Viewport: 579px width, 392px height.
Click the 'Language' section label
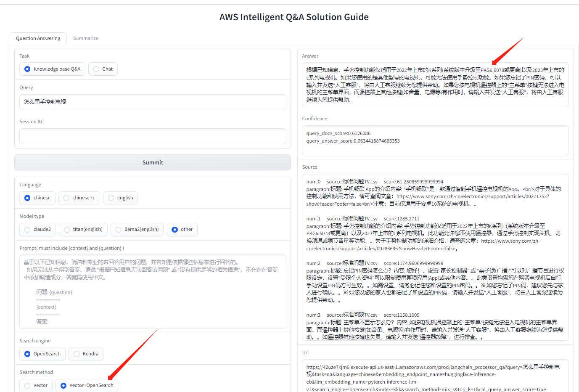point(30,185)
